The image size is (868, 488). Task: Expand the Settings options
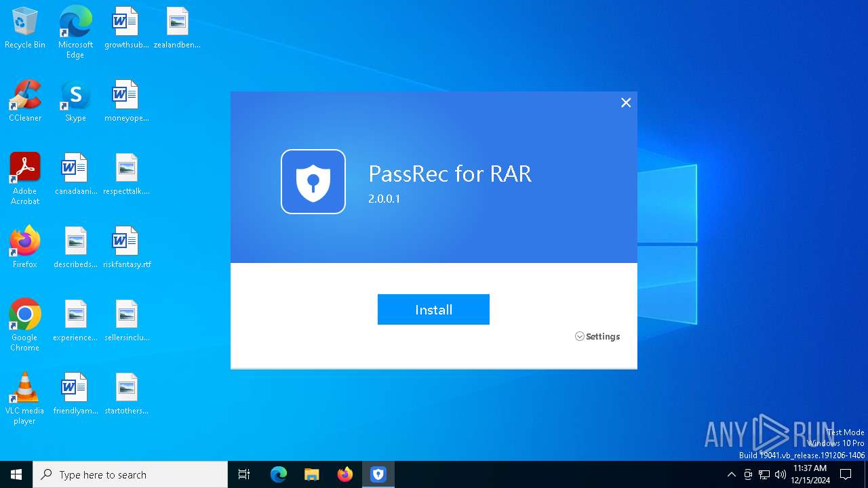click(597, 336)
